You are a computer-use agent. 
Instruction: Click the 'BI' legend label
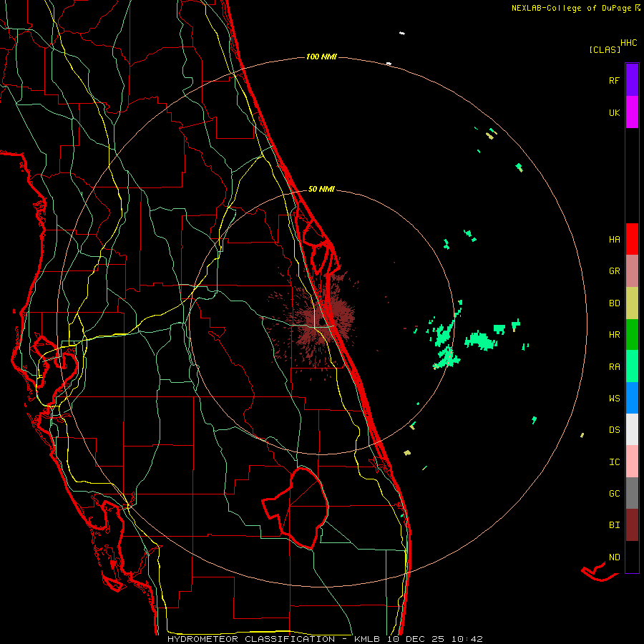pos(614,525)
